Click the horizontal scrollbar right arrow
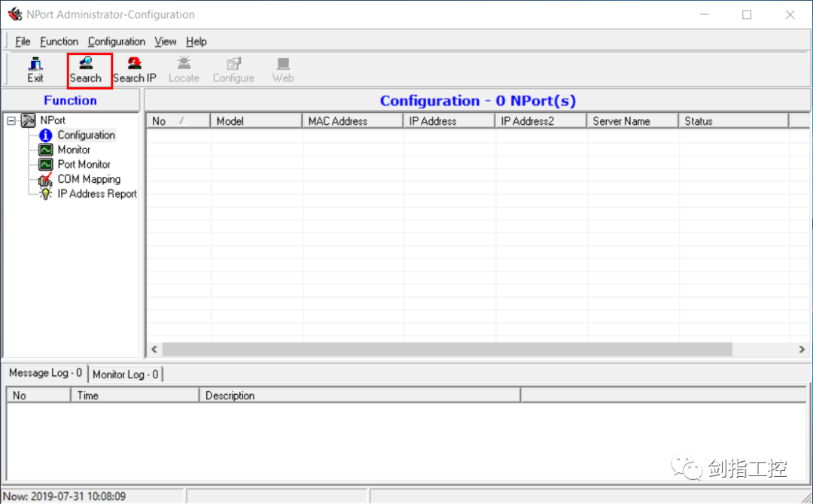This screenshot has height=504, width=813. pyautogui.click(x=802, y=349)
